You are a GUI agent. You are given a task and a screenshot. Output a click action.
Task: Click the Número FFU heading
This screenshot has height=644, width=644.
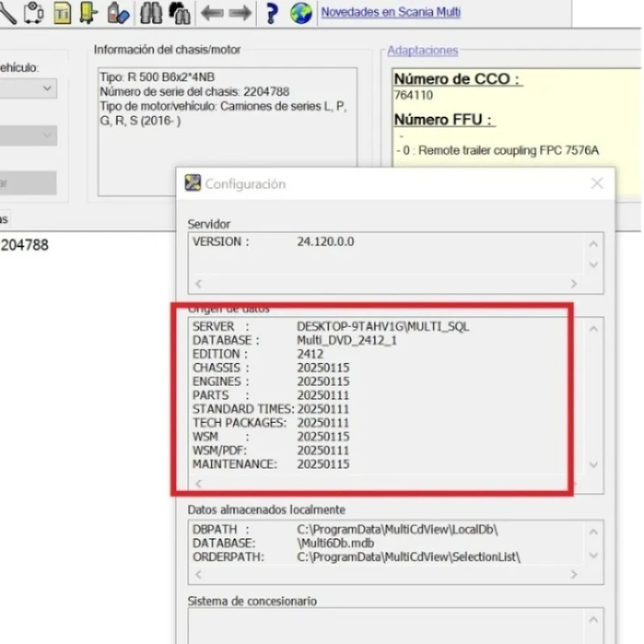pos(444,119)
